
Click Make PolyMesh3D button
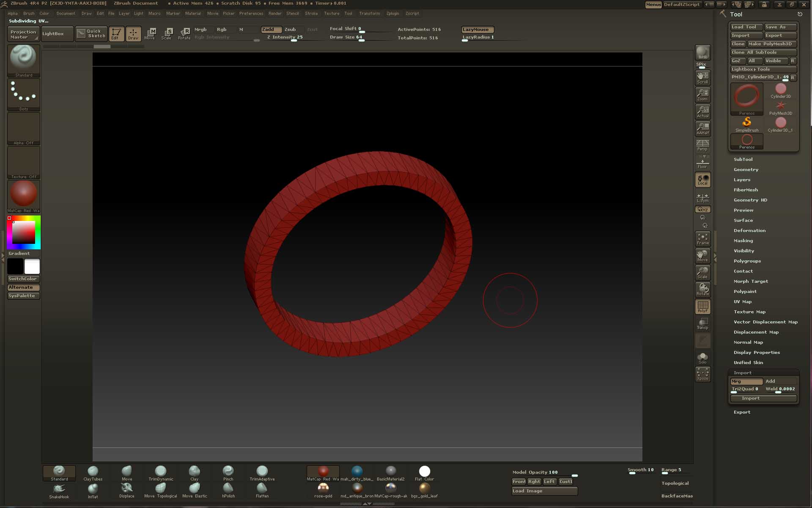(771, 44)
